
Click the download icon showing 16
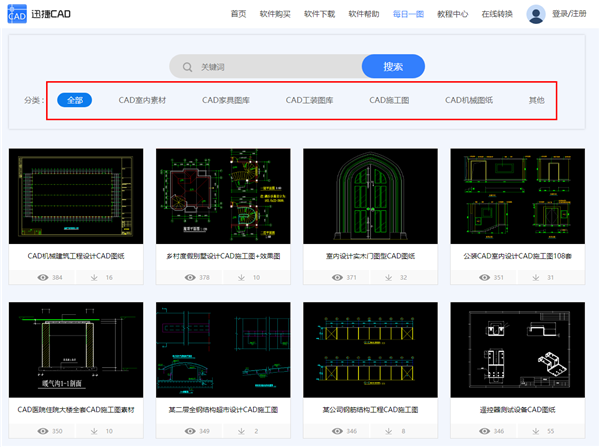coord(95,277)
